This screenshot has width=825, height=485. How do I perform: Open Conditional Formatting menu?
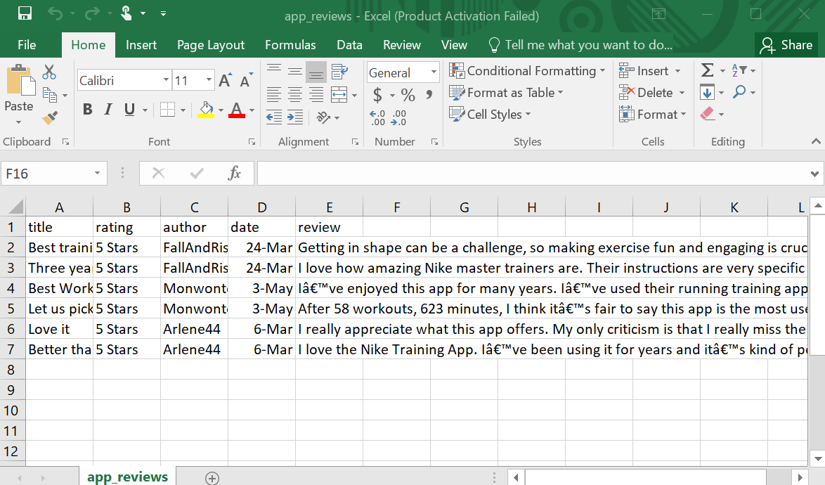coord(527,70)
